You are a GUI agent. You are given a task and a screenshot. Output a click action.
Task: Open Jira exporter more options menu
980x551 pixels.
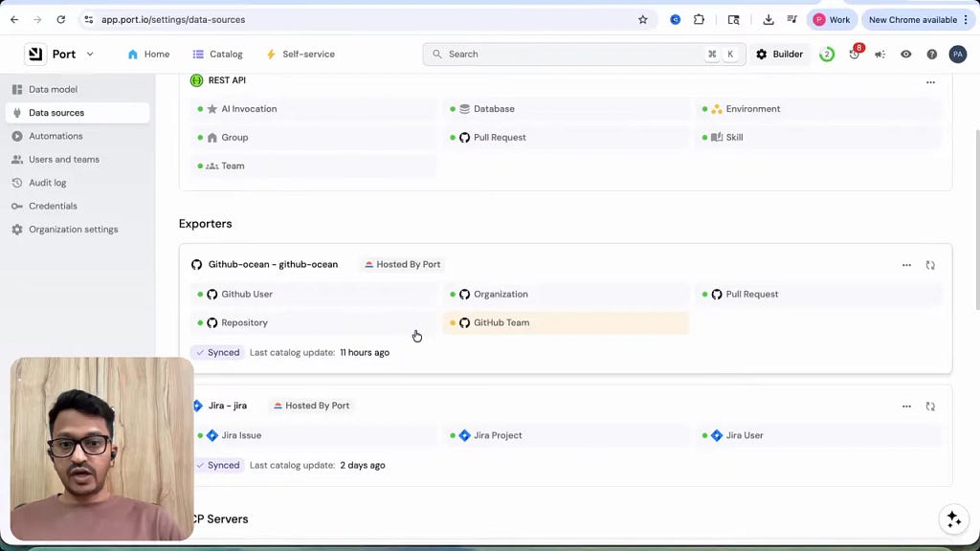(x=906, y=406)
